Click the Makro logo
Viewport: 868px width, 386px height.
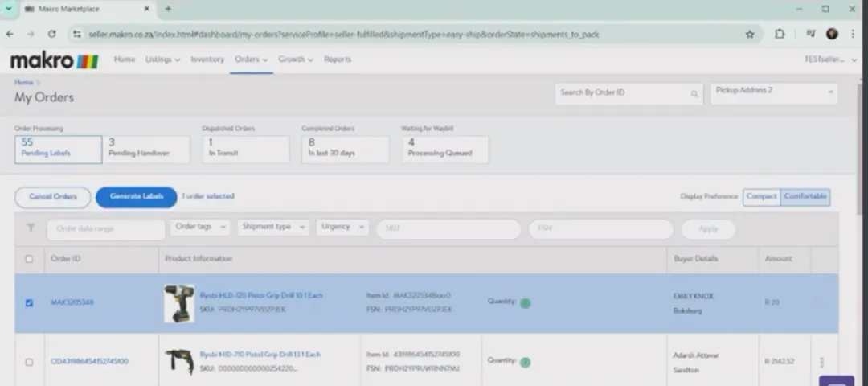click(x=55, y=61)
